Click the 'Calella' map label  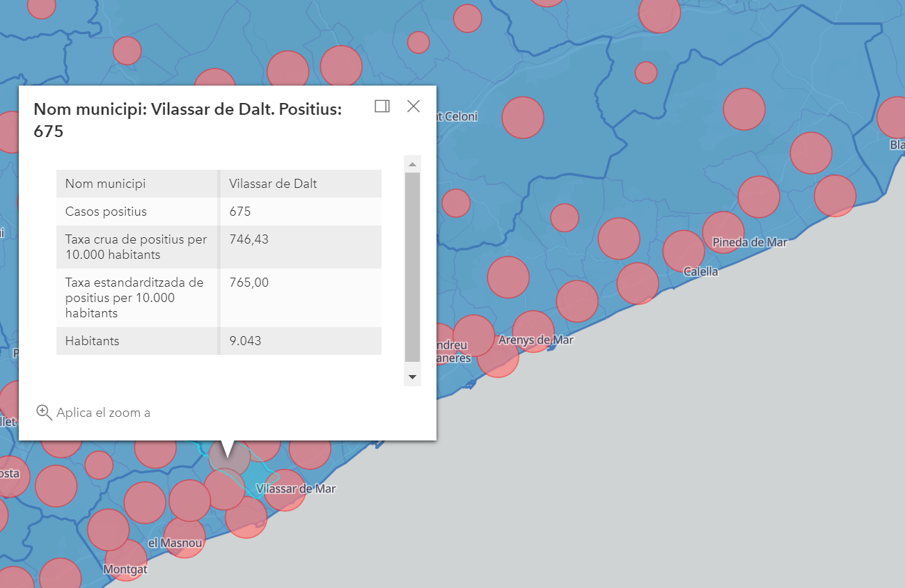coord(700,271)
